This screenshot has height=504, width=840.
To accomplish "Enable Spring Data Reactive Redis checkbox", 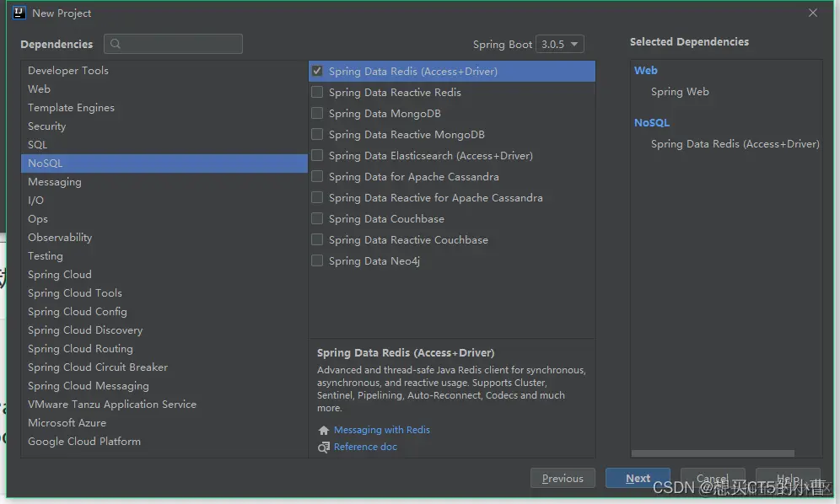I will click(x=317, y=92).
